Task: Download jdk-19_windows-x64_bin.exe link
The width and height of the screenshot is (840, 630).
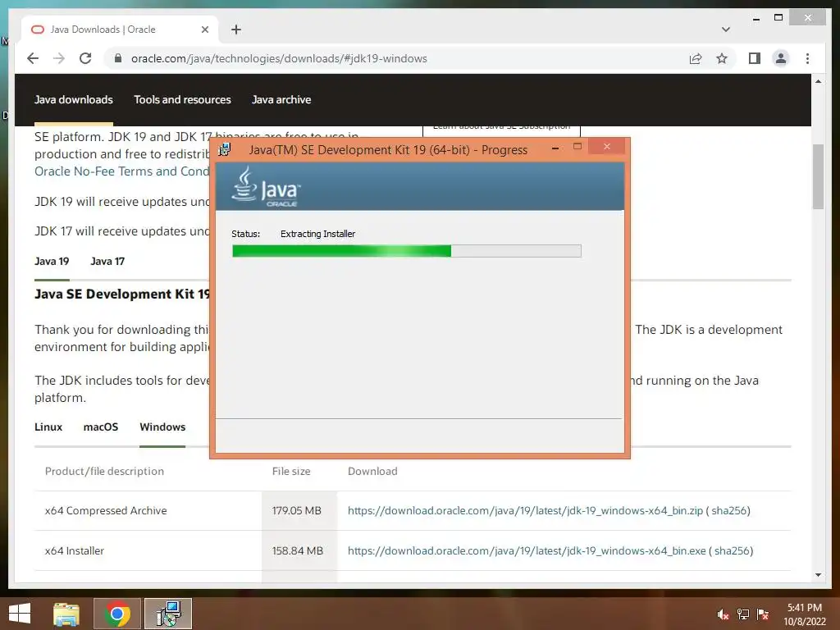Action: pyautogui.click(x=527, y=550)
